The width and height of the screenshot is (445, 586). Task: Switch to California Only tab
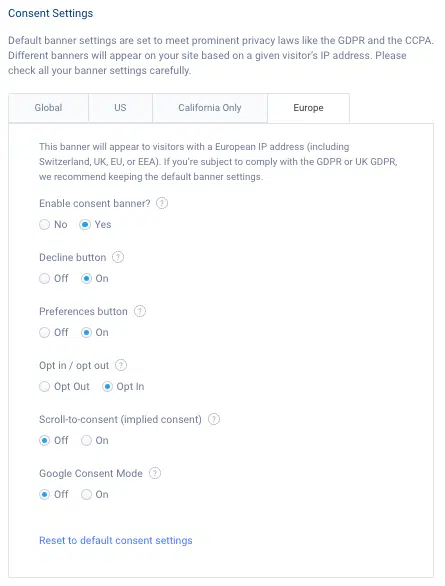pos(210,108)
